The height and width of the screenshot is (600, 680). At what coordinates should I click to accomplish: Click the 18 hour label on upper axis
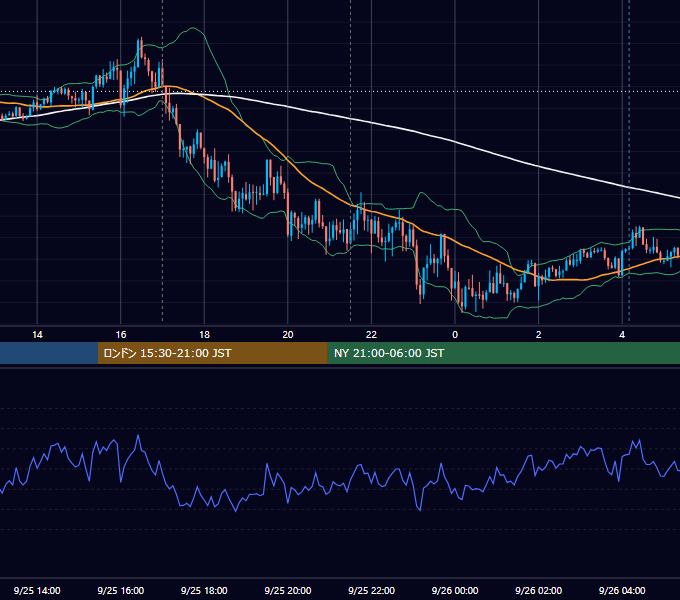[204, 335]
